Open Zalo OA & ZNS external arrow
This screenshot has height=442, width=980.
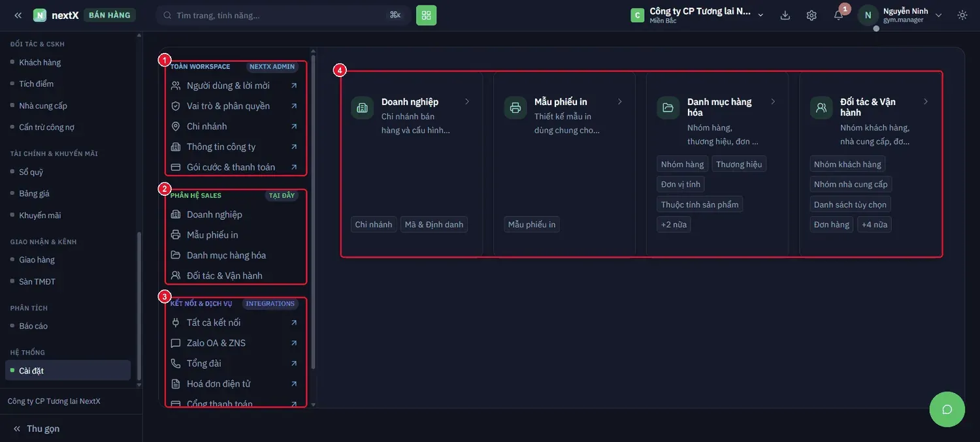pos(294,343)
